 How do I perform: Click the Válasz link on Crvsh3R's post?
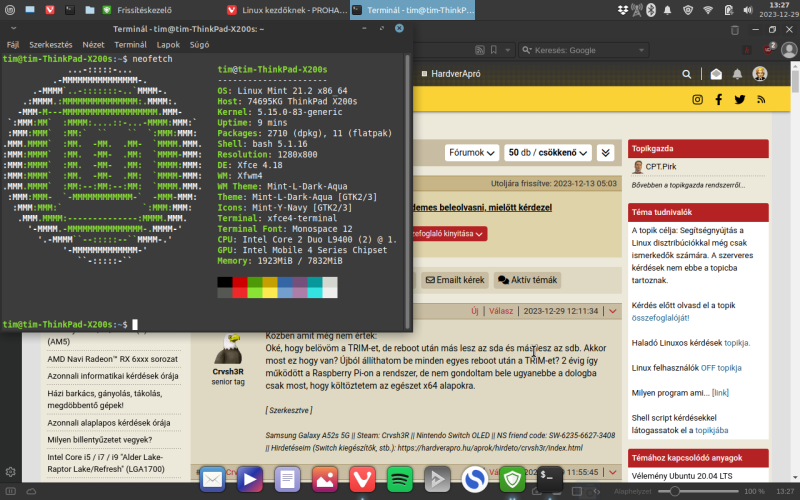[x=501, y=311]
